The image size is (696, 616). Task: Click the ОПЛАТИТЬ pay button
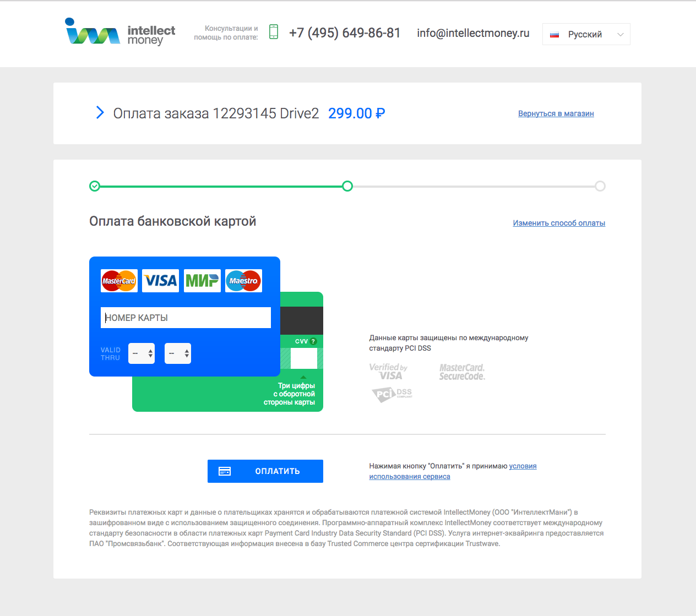pos(265,471)
